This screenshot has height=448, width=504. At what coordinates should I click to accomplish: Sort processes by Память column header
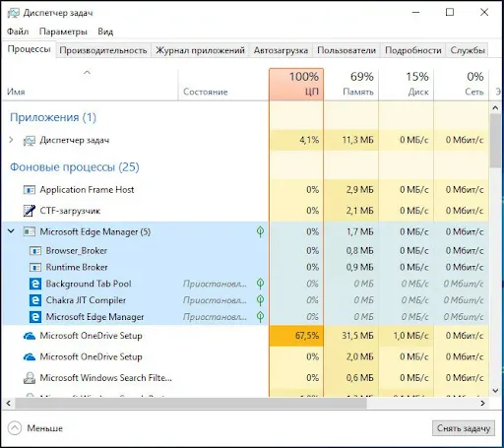tap(351, 84)
